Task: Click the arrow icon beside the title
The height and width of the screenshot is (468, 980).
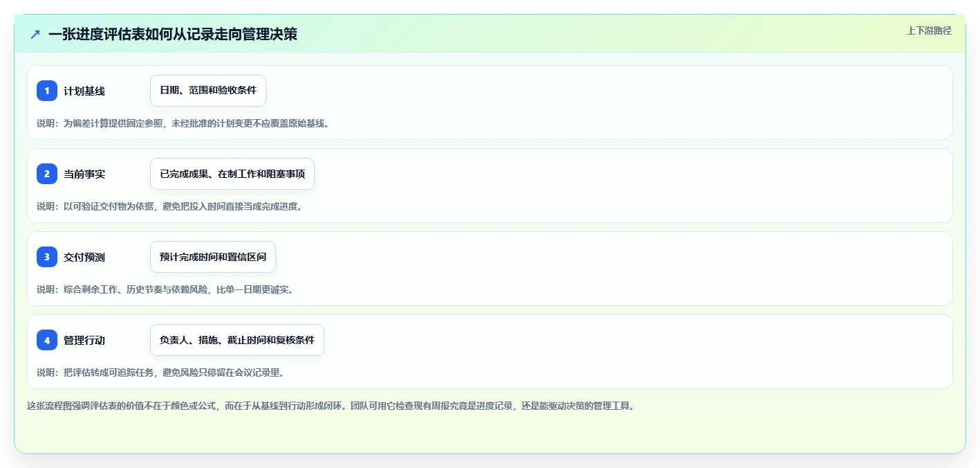Action: pos(35,34)
